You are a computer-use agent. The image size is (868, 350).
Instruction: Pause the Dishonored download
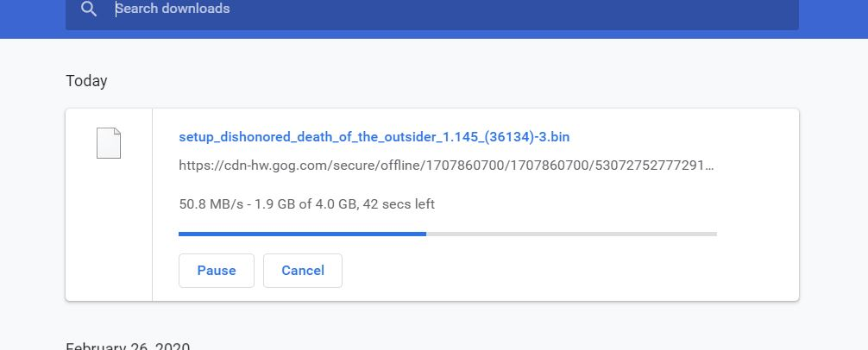(217, 271)
